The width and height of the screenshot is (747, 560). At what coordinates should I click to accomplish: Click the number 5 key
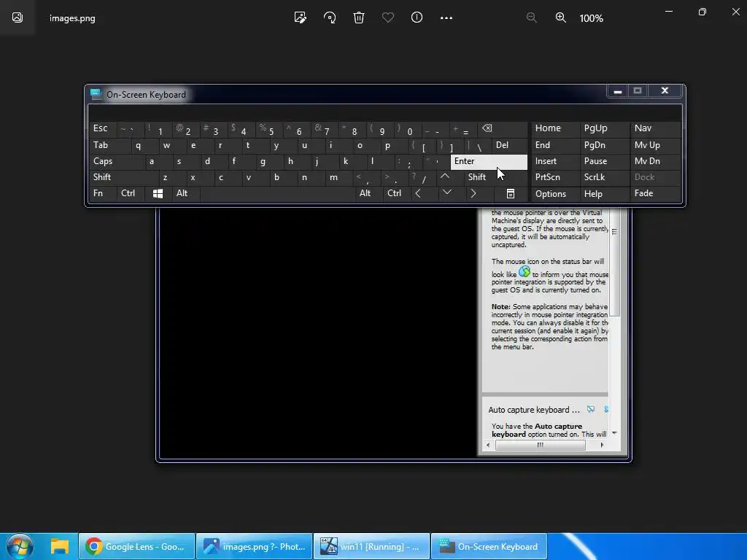tap(268, 128)
